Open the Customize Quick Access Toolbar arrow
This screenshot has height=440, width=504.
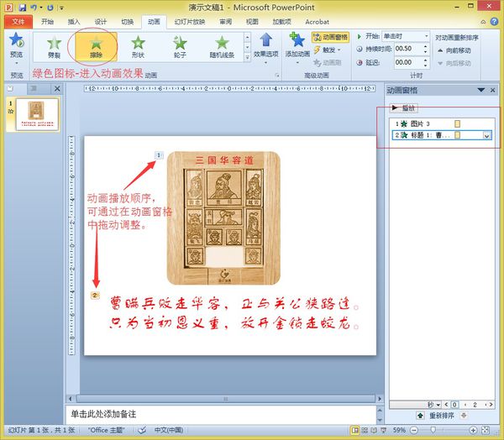(x=61, y=8)
